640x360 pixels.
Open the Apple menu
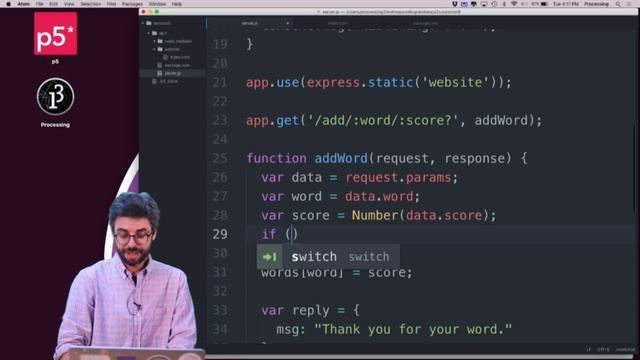click(8, 4)
